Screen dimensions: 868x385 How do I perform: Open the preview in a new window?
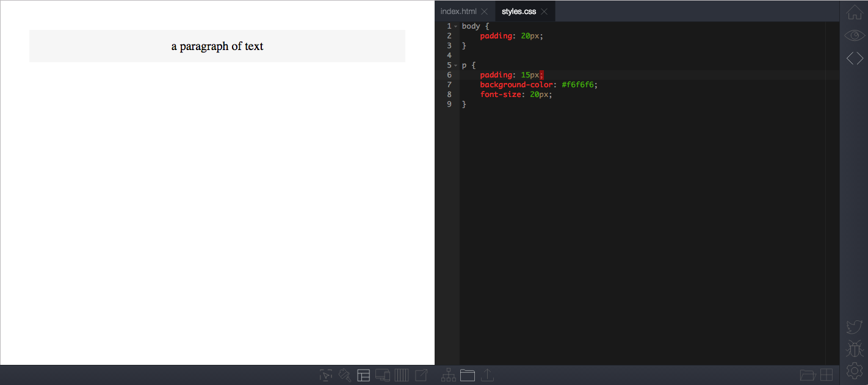[x=421, y=375]
